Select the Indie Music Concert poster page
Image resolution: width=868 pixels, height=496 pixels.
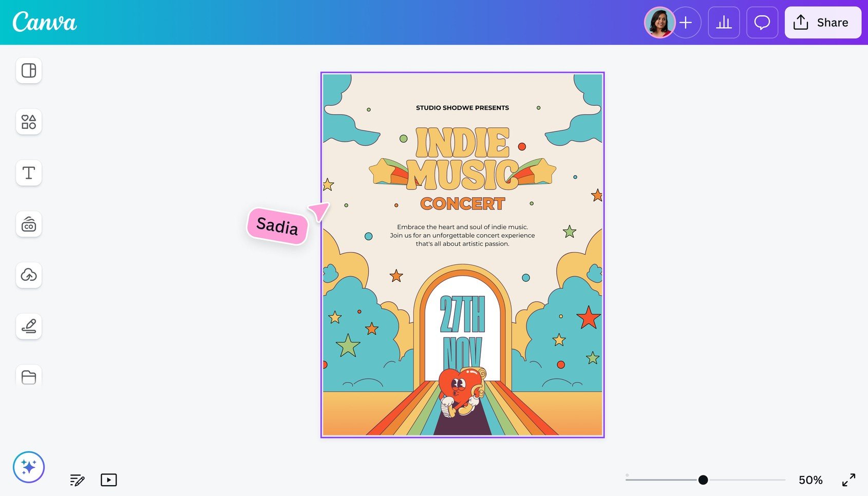(x=462, y=254)
